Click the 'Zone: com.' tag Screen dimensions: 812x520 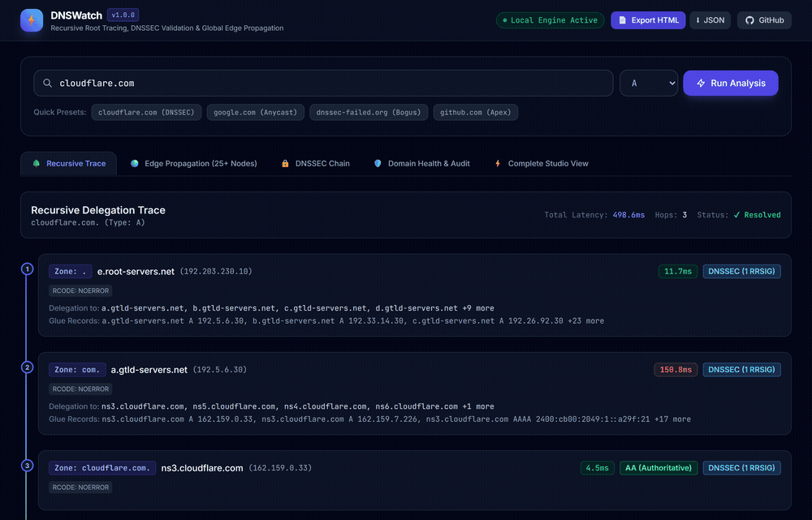click(77, 369)
